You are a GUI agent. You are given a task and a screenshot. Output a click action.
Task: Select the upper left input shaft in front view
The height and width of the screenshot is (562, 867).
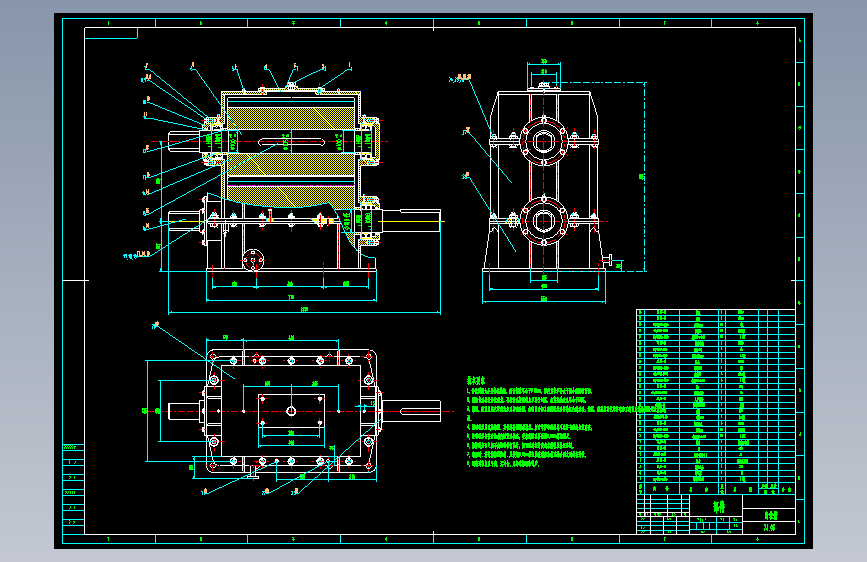coord(186,142)
